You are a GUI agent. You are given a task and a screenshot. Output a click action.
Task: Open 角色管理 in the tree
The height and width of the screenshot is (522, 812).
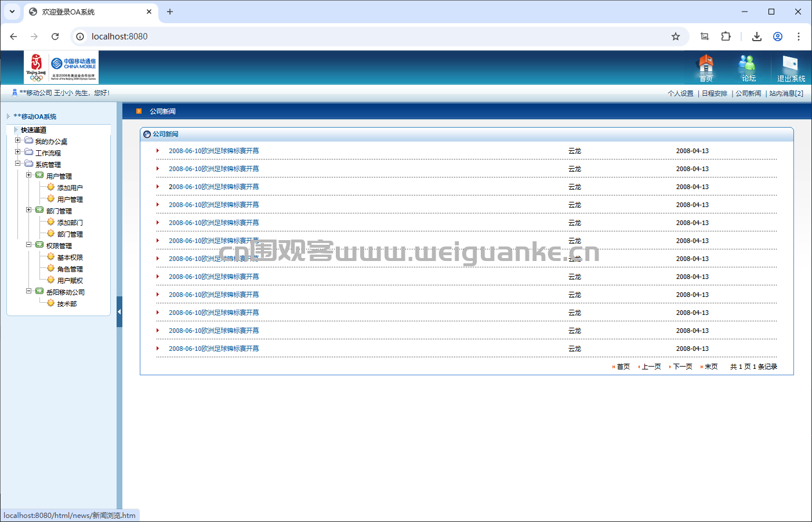click(x=70, y=269)
